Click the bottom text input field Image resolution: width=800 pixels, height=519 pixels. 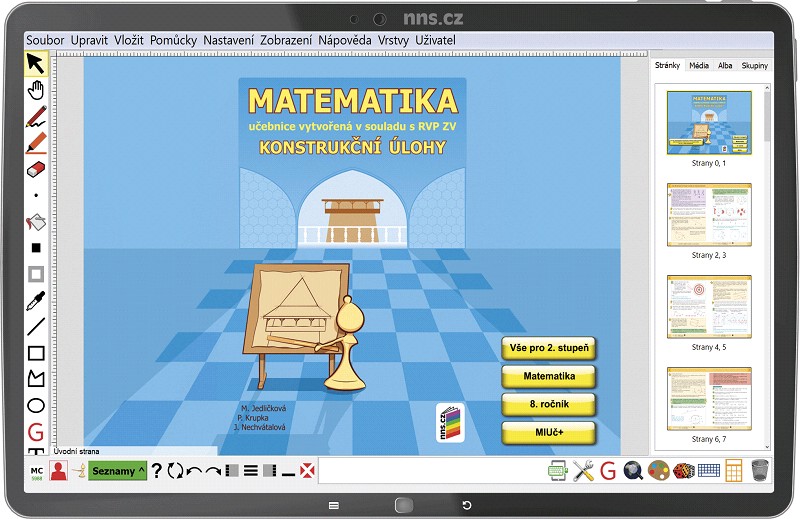point(431,471)
